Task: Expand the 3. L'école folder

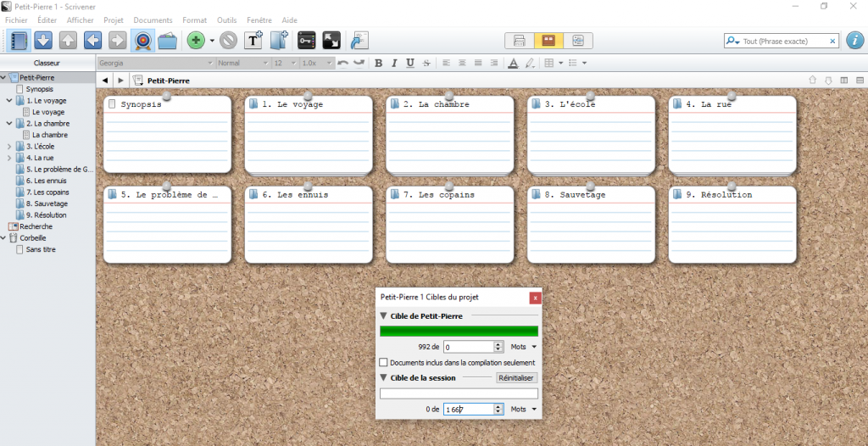Action: [8, 147]
